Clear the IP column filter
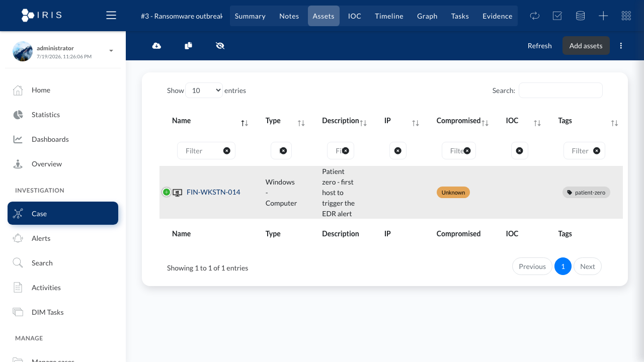 tap(398, 151)
